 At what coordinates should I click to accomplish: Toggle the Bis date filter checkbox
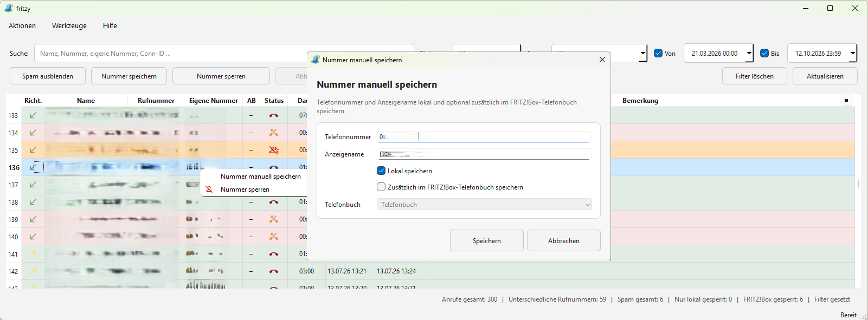pos(764,53)
